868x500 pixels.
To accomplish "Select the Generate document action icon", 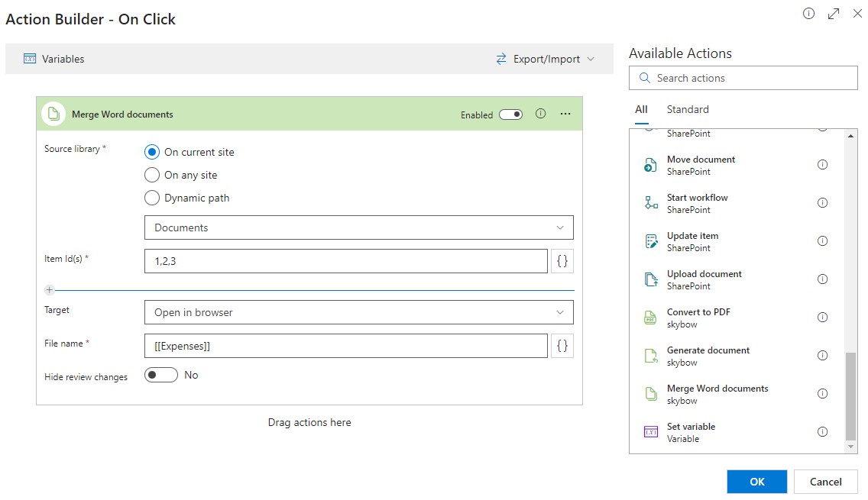I will point(651,356).
